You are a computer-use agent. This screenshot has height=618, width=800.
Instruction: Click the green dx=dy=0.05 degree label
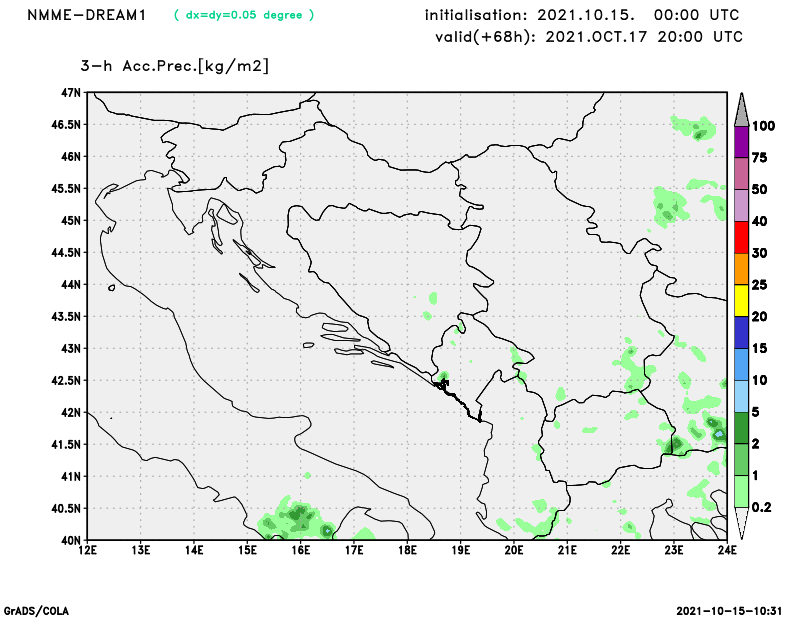click(243, 15)
